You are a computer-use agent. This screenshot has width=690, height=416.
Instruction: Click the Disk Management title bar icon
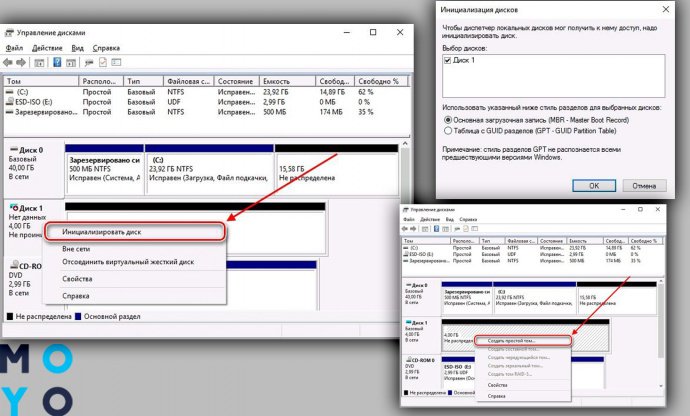(11, 31)
